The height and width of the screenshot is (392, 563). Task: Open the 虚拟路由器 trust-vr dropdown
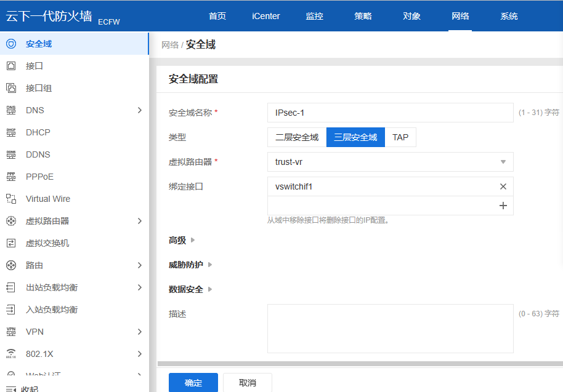click(390, 162)
